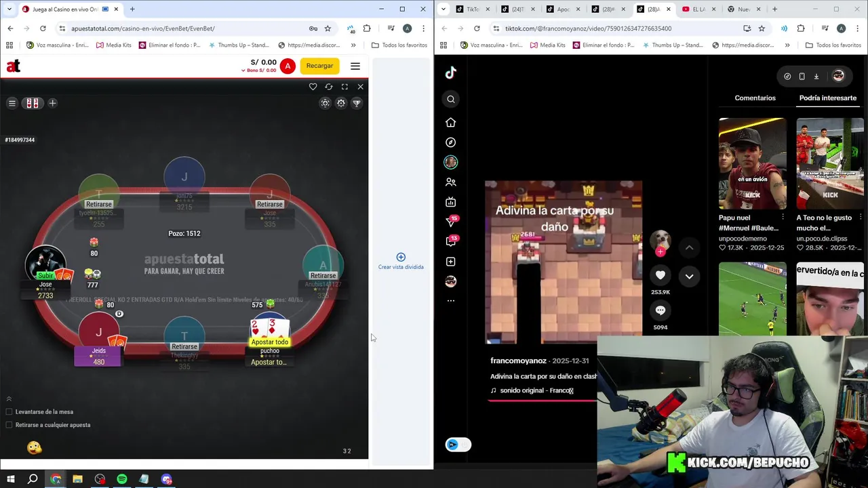
Task: Follow francomoyanoz via plus on avatar
Action: pos(660,252)
